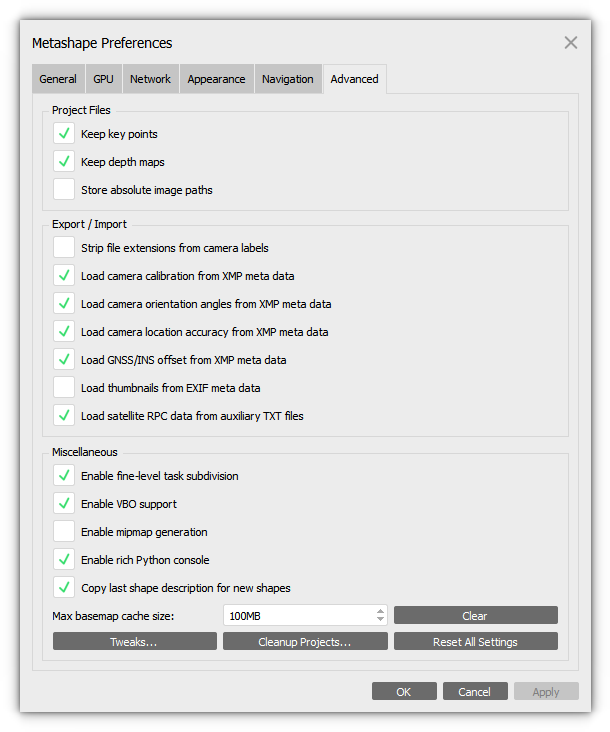Screen dimensions: 610x732
Task: Toggle Enable VBO support checkbox
Action: click(x=64, y=504)
